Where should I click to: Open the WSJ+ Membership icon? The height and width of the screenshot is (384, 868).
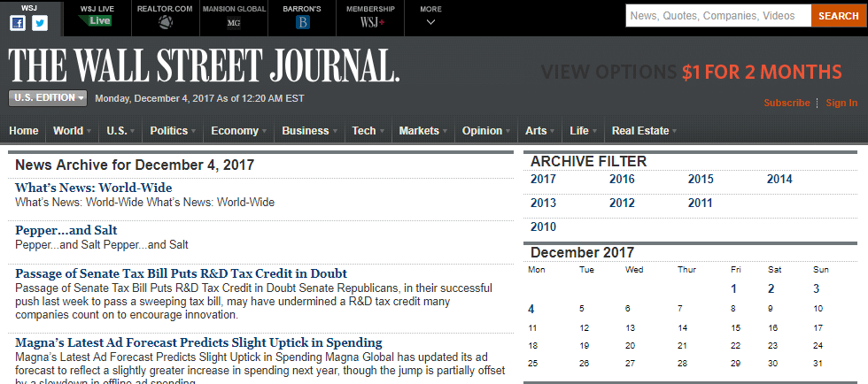tap(371, 23)
